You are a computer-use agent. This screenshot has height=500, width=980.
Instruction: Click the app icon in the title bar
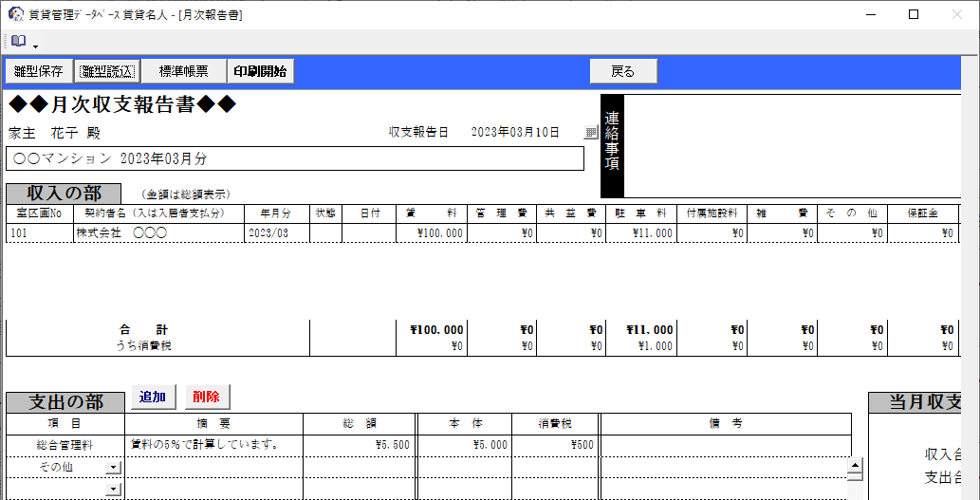[15, 14]
